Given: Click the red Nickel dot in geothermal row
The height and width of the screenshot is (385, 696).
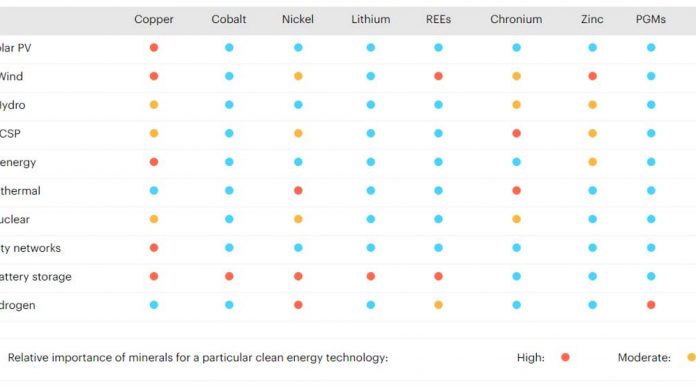Looking at the screenshot, I should 298,191.
